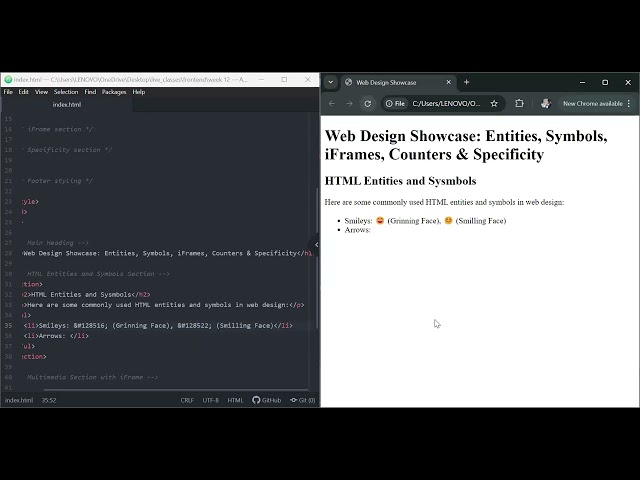Change CRLF line ending setting
This screenshot has height=480, width=640.
click(187, 400)
